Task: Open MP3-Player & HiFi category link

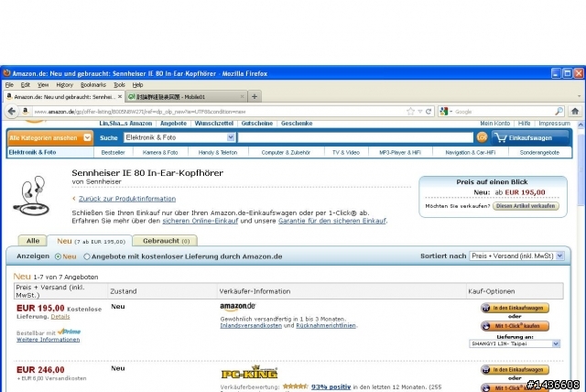Action: coord(400,152)
